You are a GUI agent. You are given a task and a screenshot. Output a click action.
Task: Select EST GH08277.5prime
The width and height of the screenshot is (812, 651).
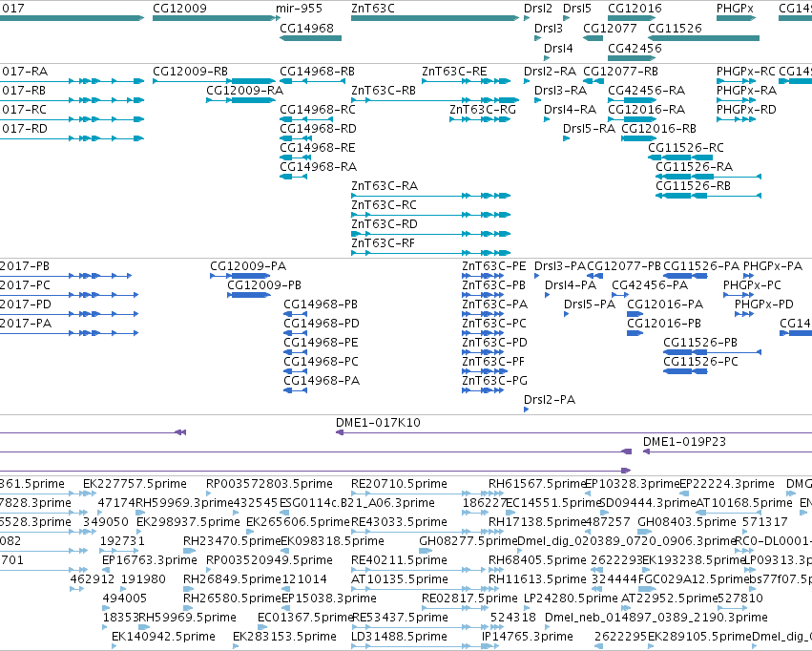pyautogui.click(x=468, y=541)
